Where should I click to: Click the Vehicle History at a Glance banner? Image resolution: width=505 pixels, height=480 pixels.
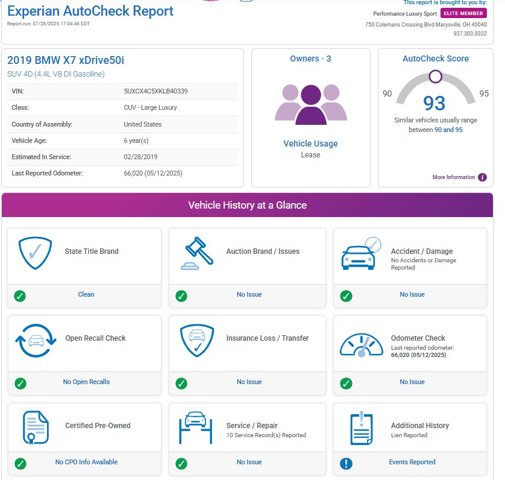247,205
